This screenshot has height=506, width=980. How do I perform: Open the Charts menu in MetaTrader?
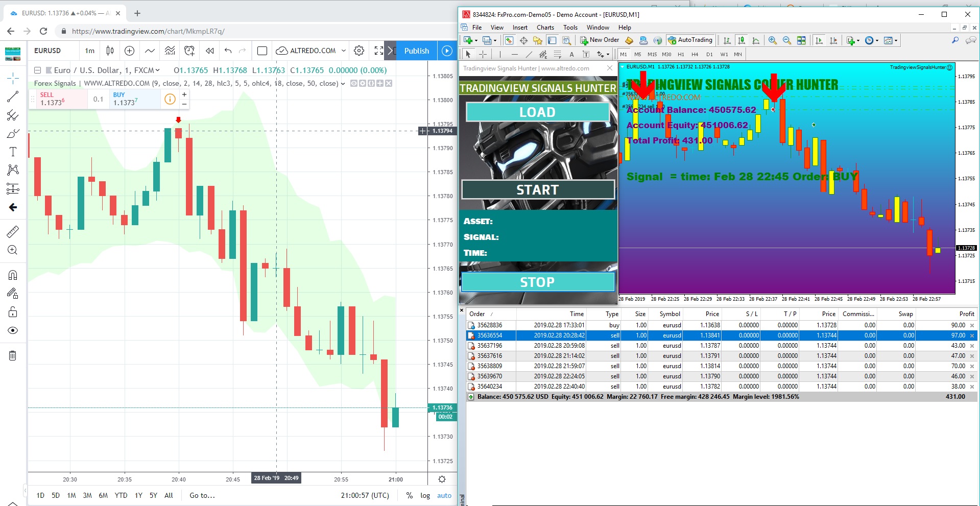click(x=545, y=28)
